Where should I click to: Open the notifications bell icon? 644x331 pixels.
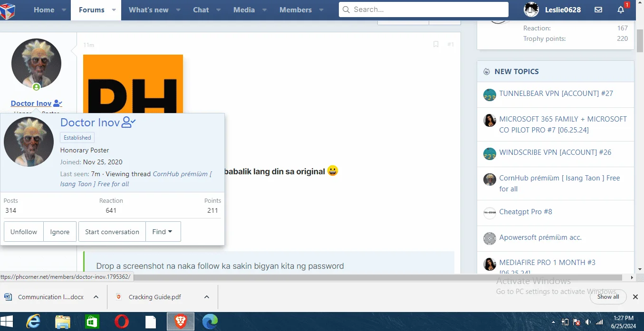click(621, 9)
